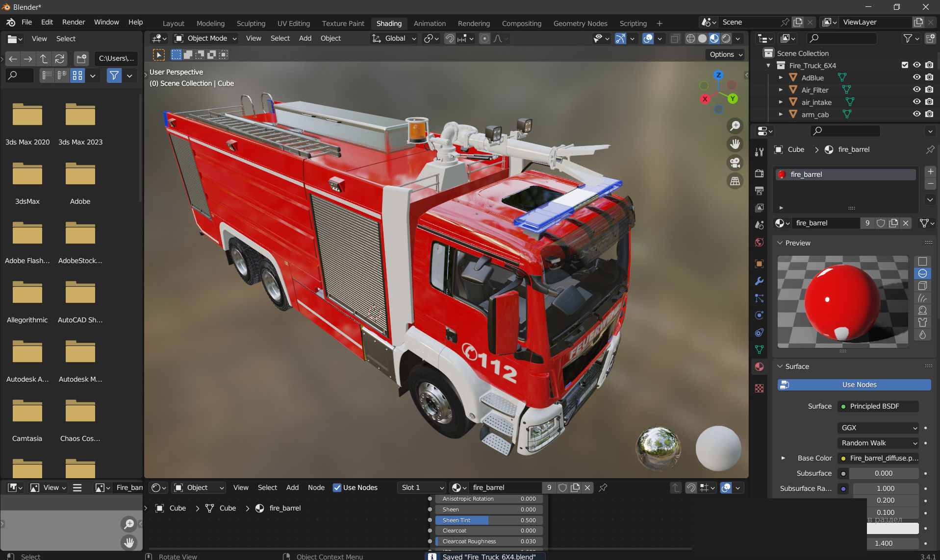Toggle camera view with camera icon
Screen dimensions: 940x560
[735, 163]
